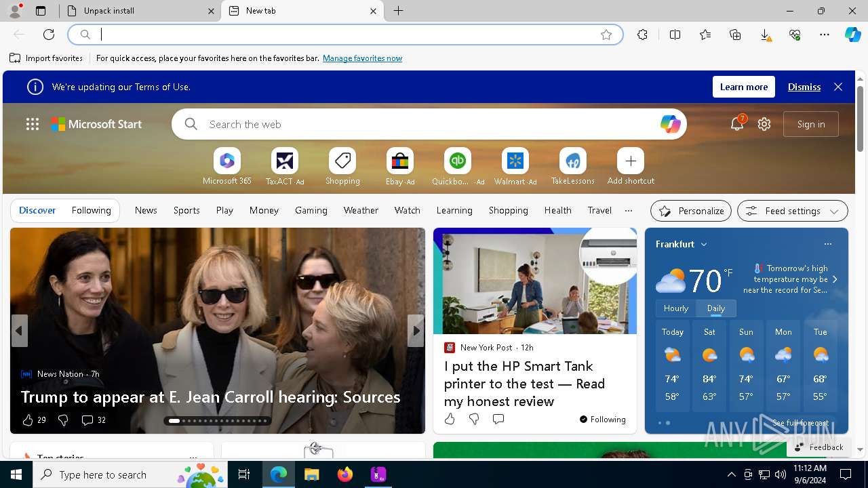The width and height of the screenshot is (868, 488).
Task: Open File Explorer from taskbar
Action: pyautogui.click(x=312, y=474)
